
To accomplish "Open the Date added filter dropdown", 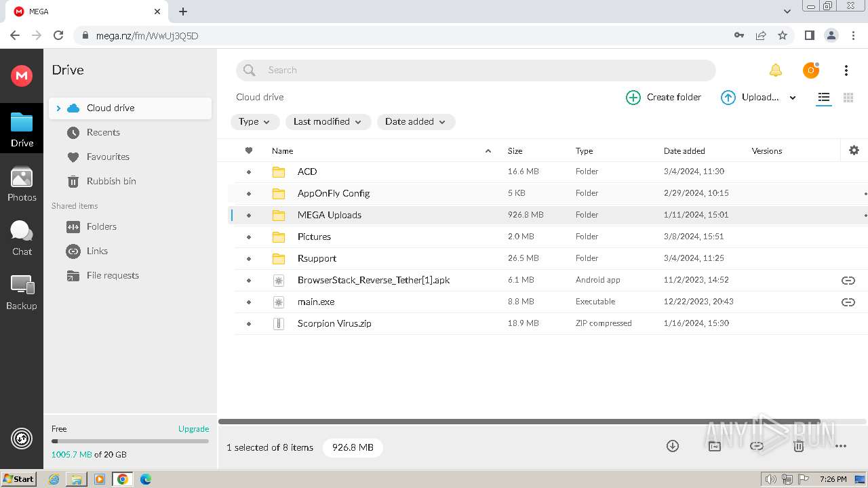I will tap(416, 122).
